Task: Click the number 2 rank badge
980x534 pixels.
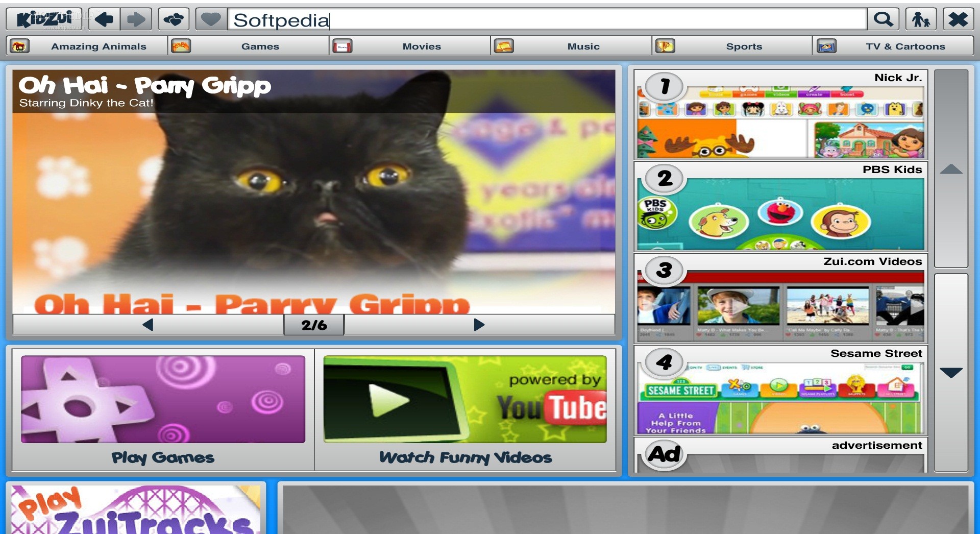Action: tap(664, 178)
